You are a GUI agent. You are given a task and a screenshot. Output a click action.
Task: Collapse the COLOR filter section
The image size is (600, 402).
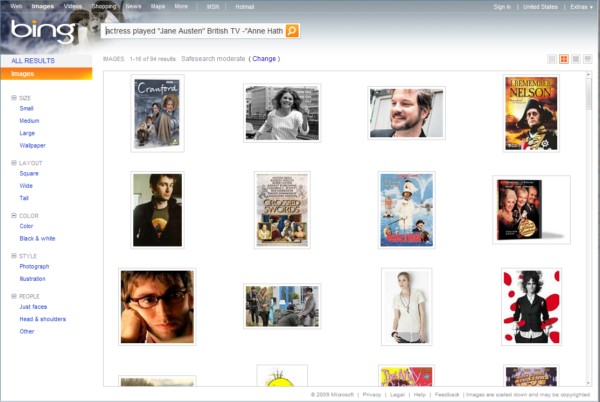pyautogui.click(x=14, y=216)
